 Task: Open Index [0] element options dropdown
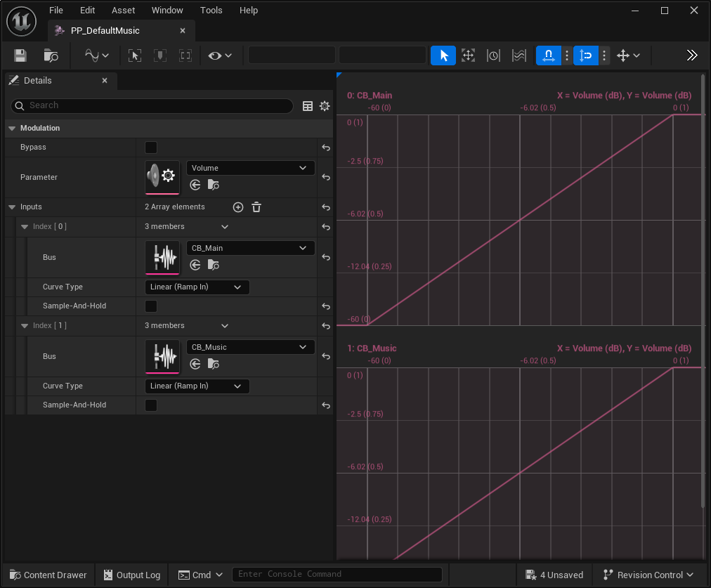coord(224,227)
